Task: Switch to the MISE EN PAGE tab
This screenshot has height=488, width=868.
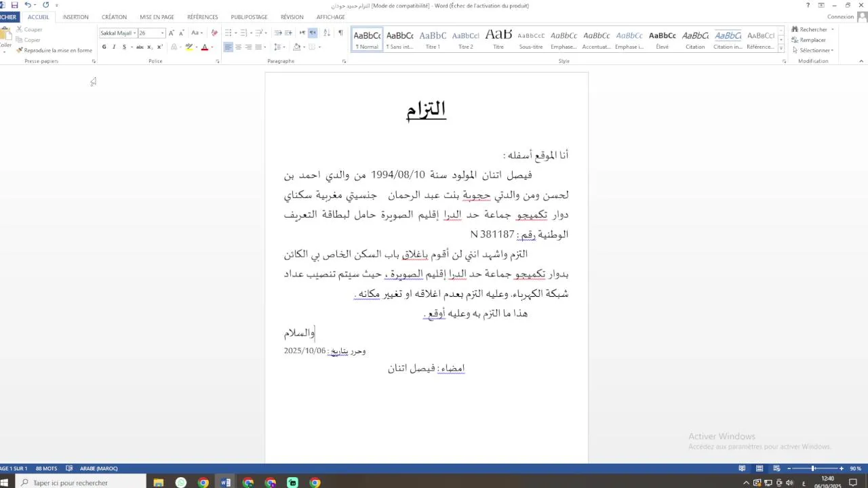Action: tap(157, 17)
